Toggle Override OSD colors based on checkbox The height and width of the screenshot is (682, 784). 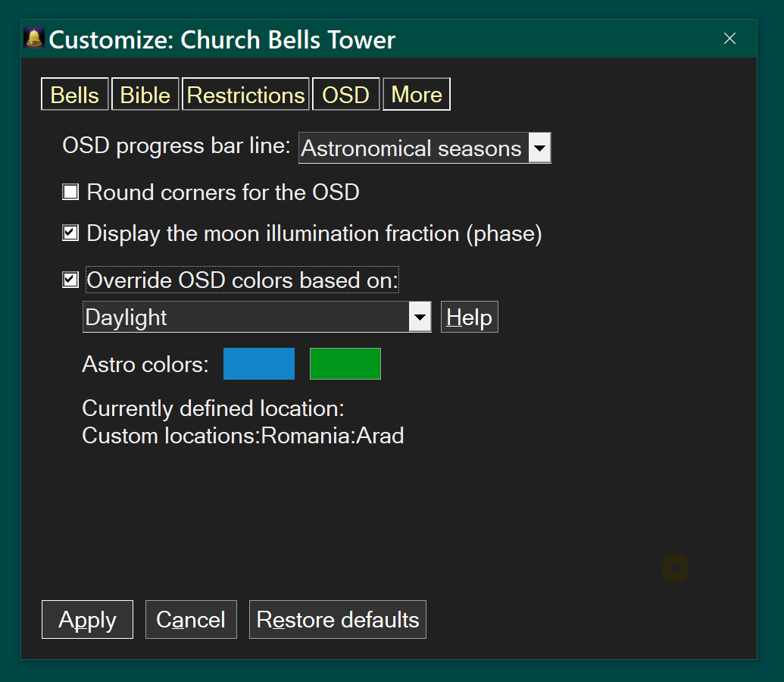[x=70, y=280]
